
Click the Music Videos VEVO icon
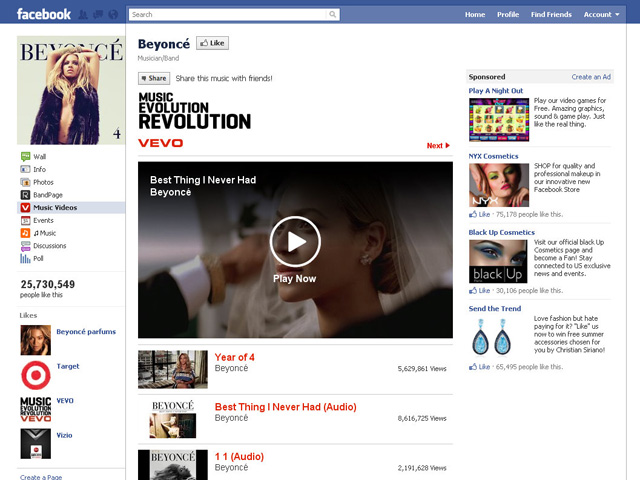(x=25, y=207)
